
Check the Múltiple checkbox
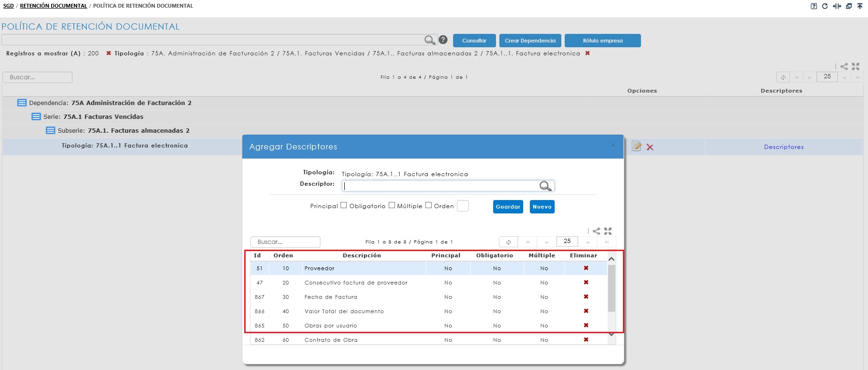[x=428, y=205]
